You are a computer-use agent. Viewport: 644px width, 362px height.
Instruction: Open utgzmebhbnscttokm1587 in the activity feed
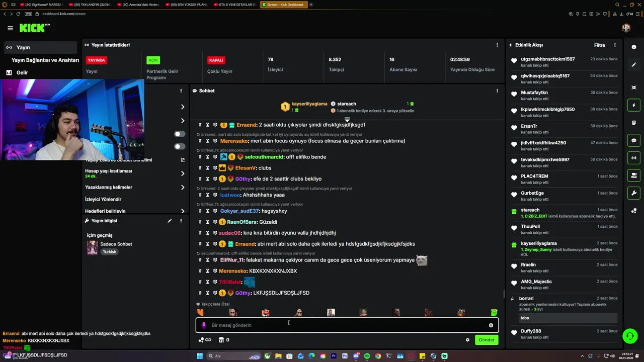(x=548, y=59)
